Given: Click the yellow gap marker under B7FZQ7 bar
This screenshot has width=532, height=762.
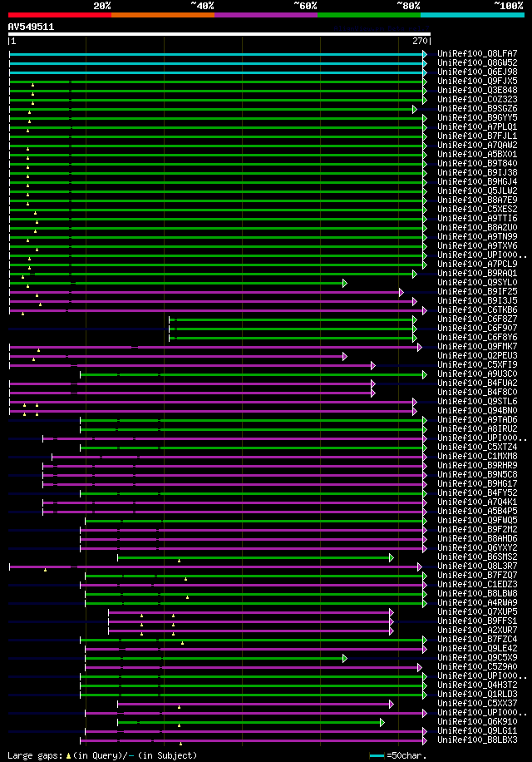Looking at the screenshot, I should point(185,579).
